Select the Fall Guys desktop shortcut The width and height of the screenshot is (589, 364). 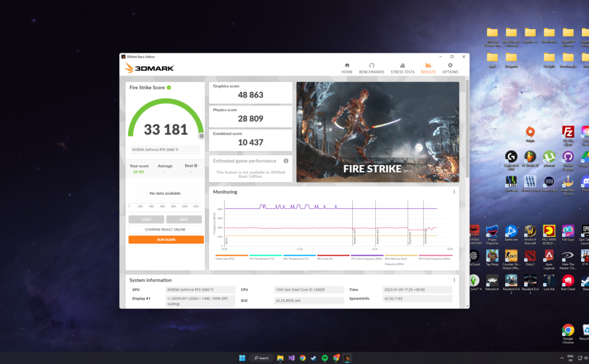(568, 233)
